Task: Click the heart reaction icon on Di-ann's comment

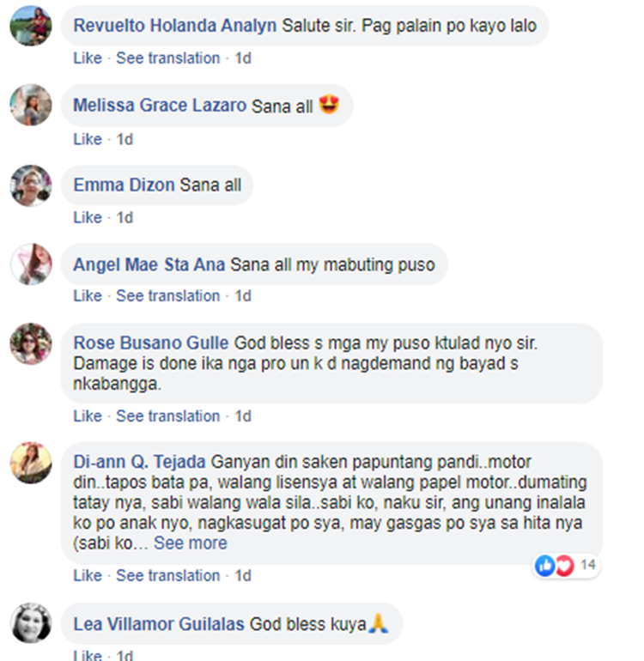Action: (x=565, y=566)
